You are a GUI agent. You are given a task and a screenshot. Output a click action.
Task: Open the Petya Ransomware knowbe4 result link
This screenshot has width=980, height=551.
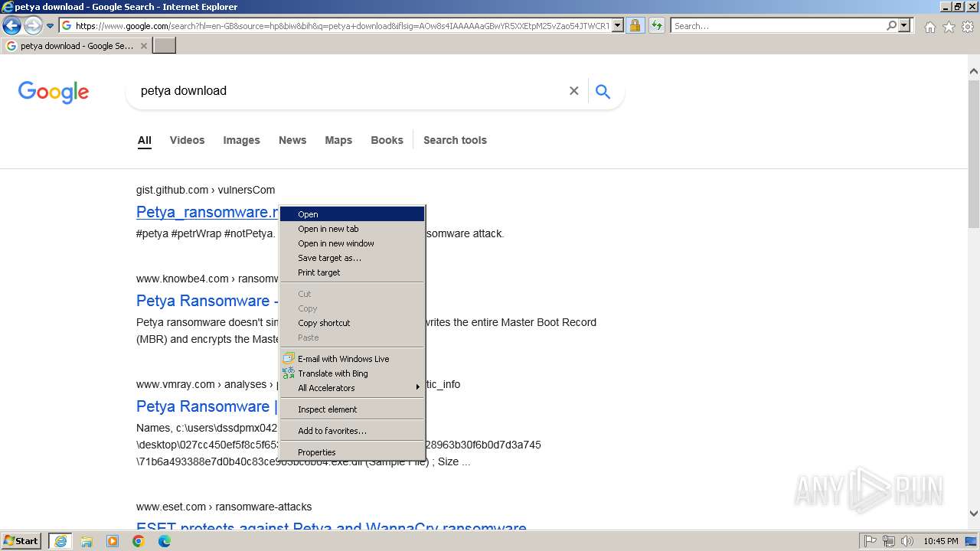coord(207,301)
